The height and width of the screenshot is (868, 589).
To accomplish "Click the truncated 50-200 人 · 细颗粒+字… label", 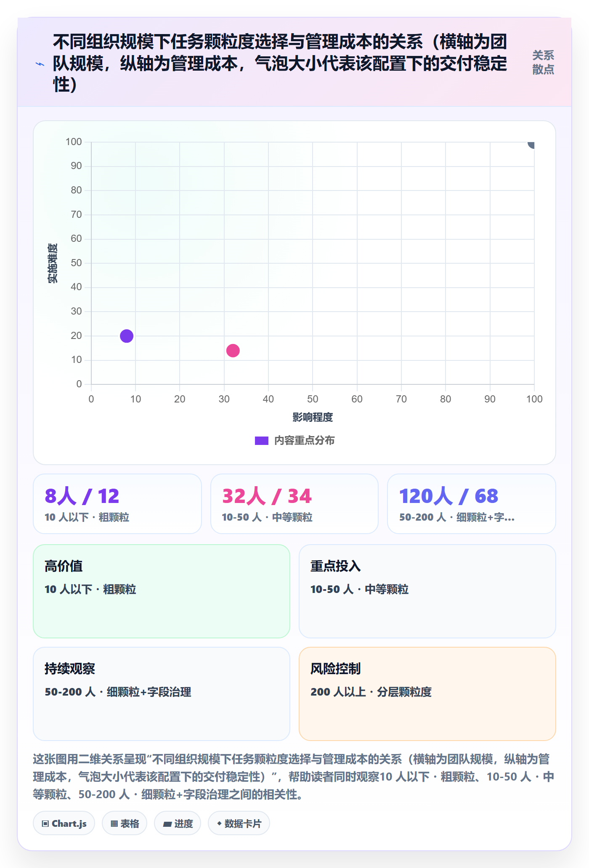I will (x=457, y=517).
